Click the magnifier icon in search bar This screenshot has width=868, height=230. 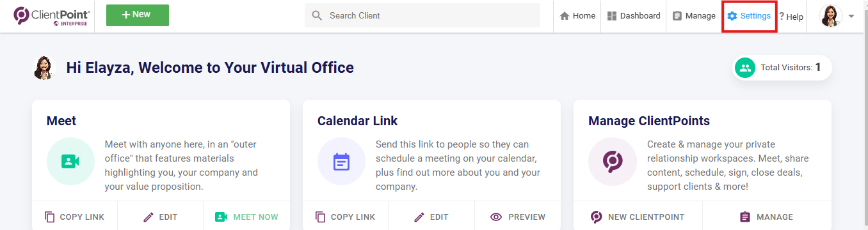tap(316, 15)
